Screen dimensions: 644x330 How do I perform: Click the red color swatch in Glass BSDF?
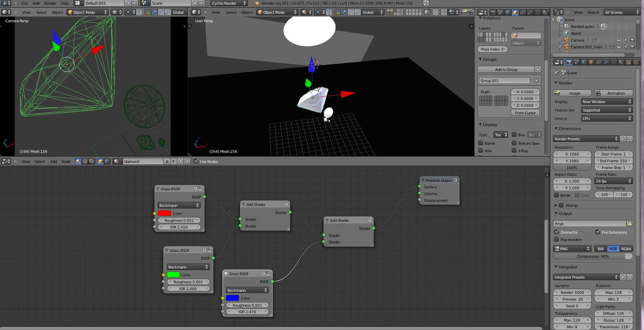pyautogui.click(x=164, y=213)
